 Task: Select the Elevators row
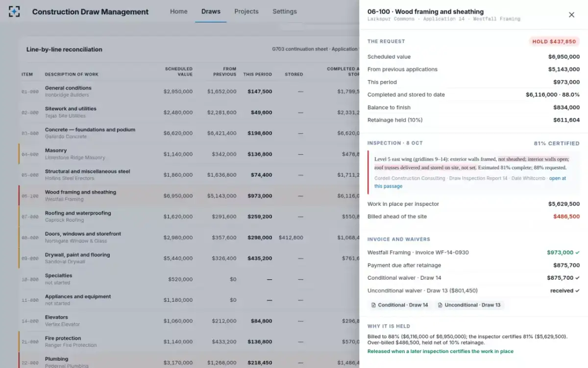coord(189,321)
